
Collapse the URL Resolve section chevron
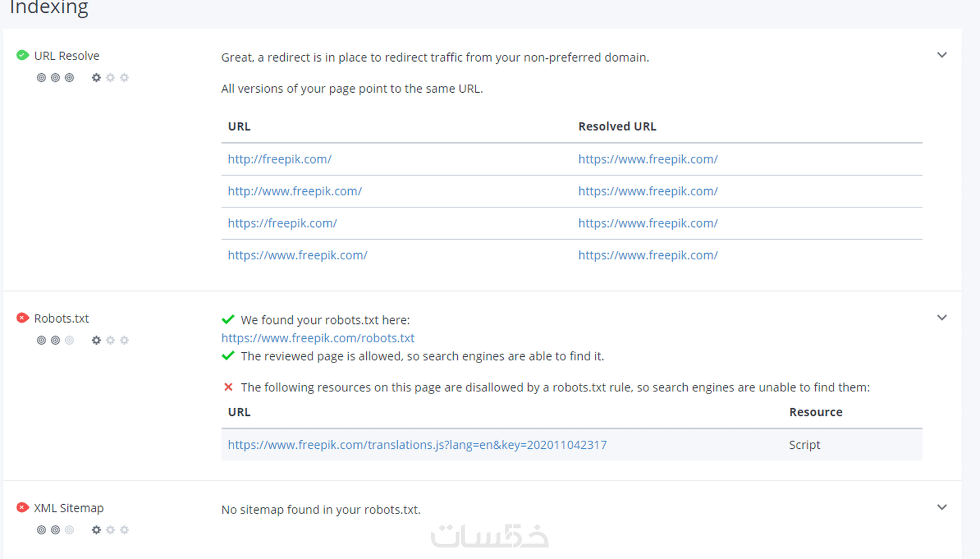click(942, 55)
